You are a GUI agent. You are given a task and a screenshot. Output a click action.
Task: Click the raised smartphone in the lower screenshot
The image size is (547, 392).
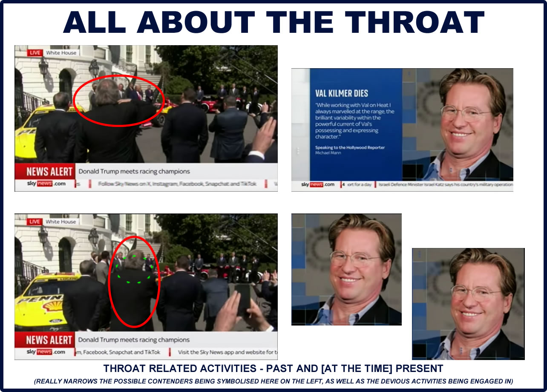pos(243,299)
